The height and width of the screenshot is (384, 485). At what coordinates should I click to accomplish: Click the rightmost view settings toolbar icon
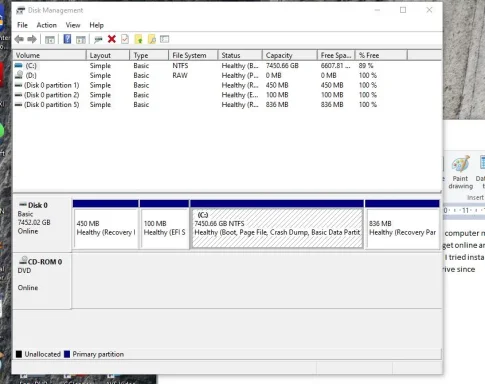[x=165, y=39]
